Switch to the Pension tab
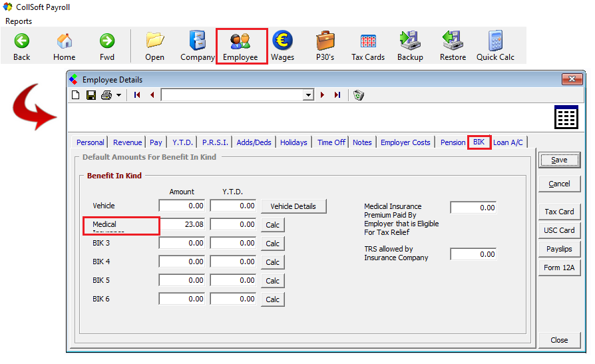This screenshot has width=595, height=364. 453,142
